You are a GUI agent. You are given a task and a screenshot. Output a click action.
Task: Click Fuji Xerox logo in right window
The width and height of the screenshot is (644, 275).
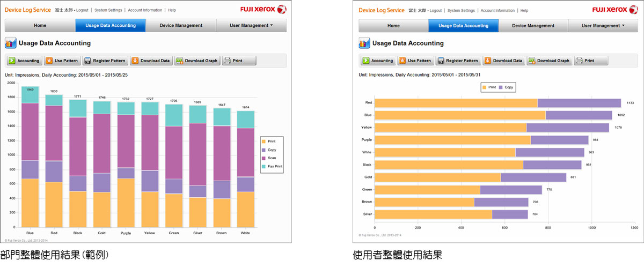(x=616, y=10)
